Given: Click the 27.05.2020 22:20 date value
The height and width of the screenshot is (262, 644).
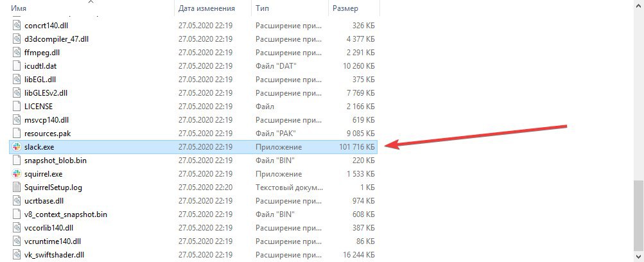Looking at the screenshot, I should 205,188.
